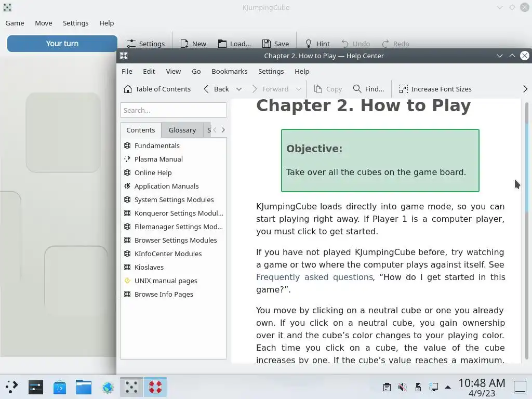Open System Settings Modules entry
Screen dimensions: 532x399
[x=174, y=200]
